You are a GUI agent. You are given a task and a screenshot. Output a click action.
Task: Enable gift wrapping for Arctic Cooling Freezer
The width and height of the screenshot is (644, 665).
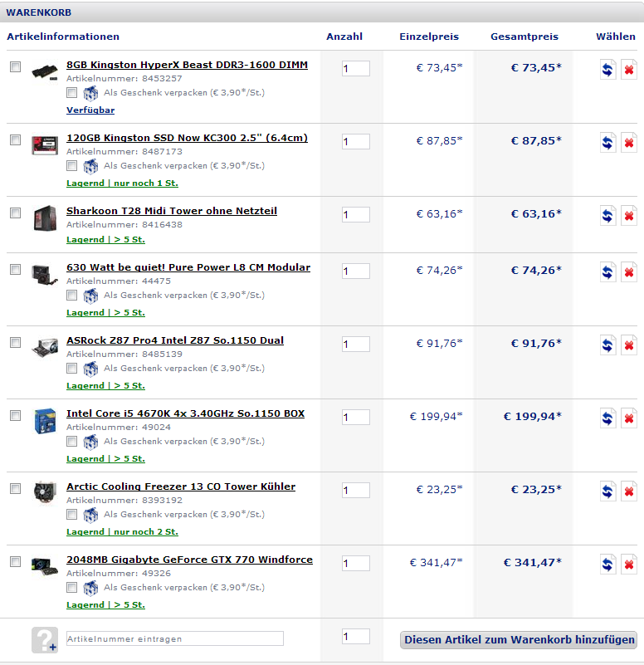click(x=71, y=514)
